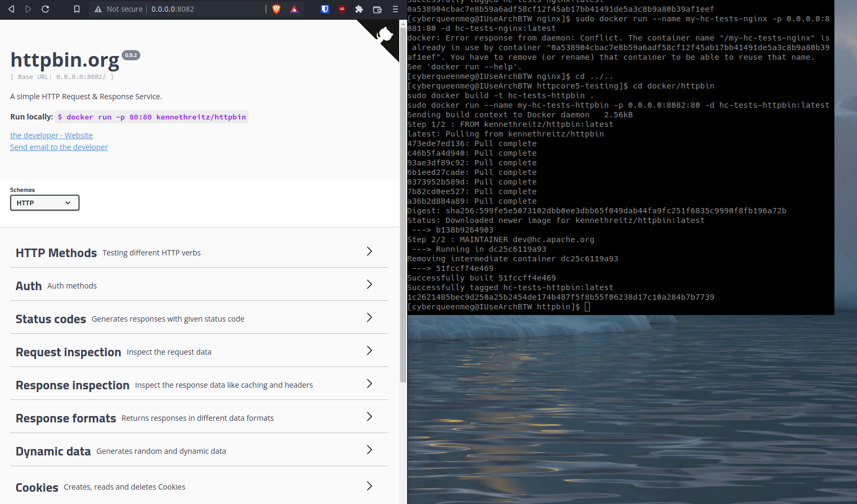The image size is (857, 504).
Task: Focus the address bar URL 0.0.0.0:8082
Action: (173, 9)
